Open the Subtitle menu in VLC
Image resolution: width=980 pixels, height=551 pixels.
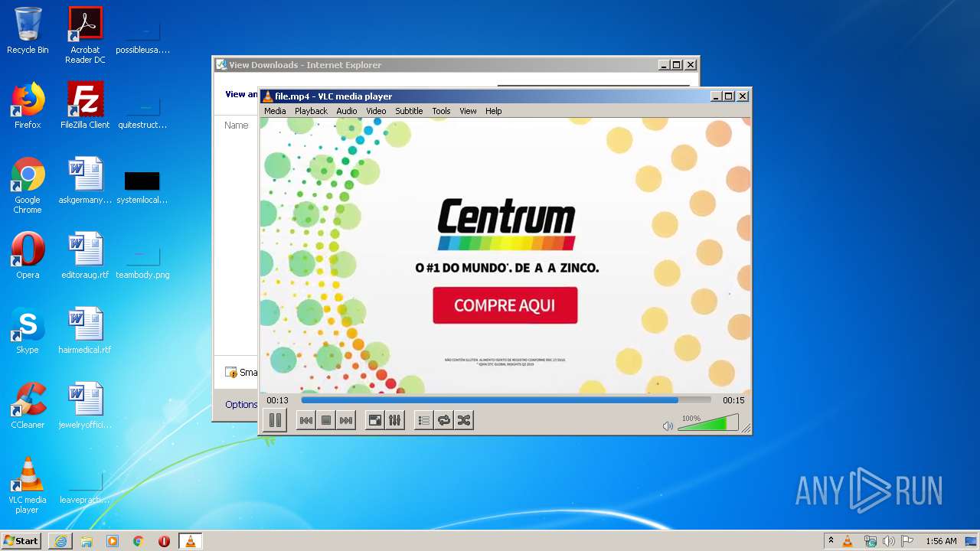[x=409, y=111]
